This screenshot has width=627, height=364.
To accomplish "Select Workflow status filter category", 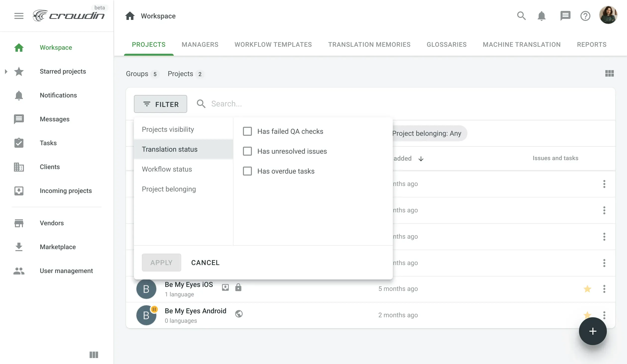I will coord(167,169).
